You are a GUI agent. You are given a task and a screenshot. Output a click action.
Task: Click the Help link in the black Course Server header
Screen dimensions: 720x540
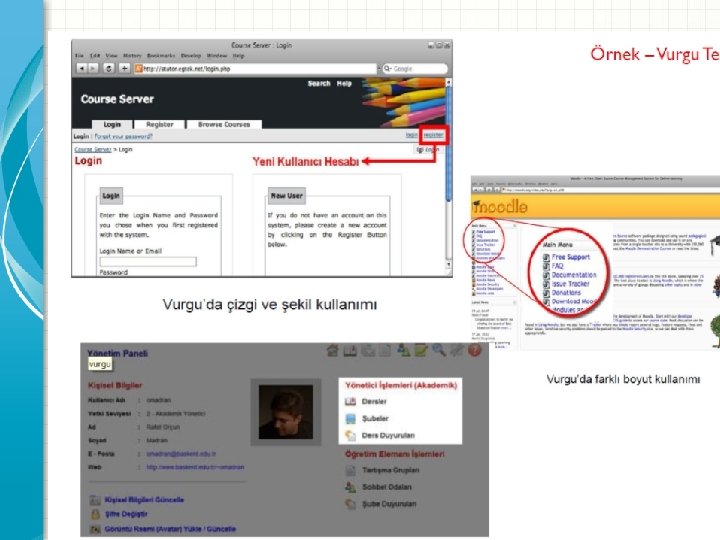(x=344, y=84)
